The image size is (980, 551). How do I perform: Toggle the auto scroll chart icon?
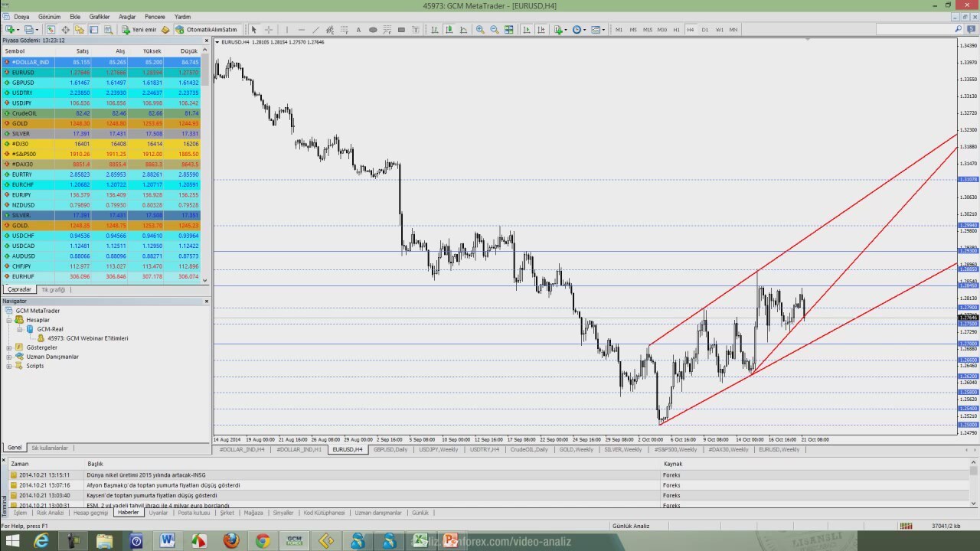(527, 30)
